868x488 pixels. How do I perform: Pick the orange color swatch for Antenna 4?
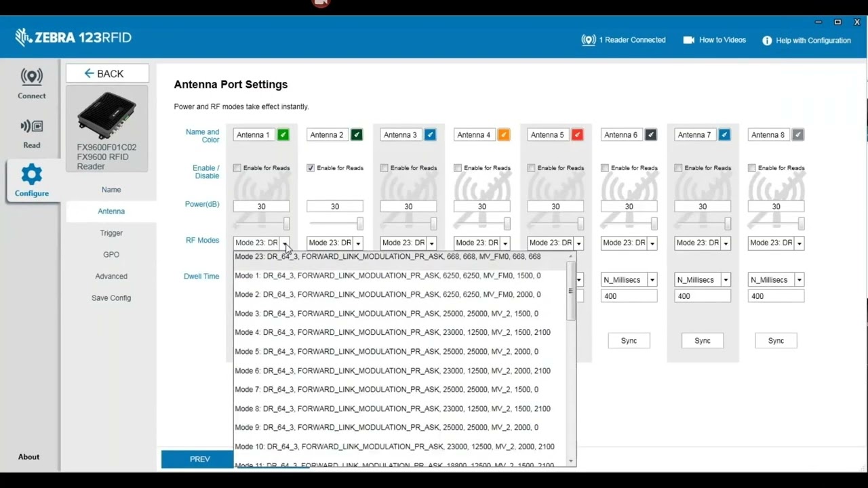coord(504,135)
